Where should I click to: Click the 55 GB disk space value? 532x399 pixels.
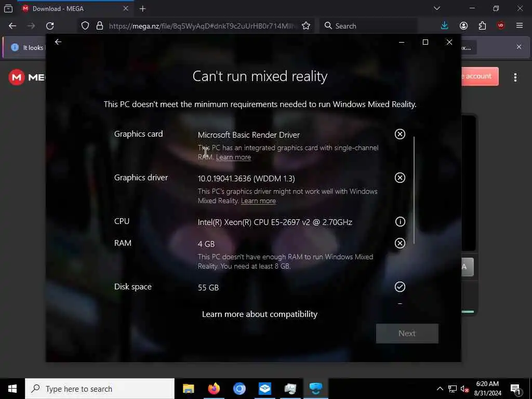point(208,288)
